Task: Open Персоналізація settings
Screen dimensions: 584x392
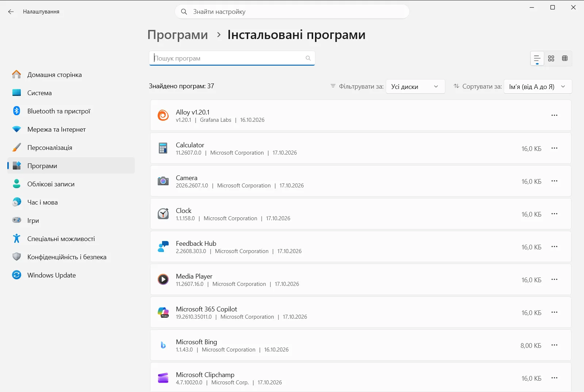Action: 71,147
